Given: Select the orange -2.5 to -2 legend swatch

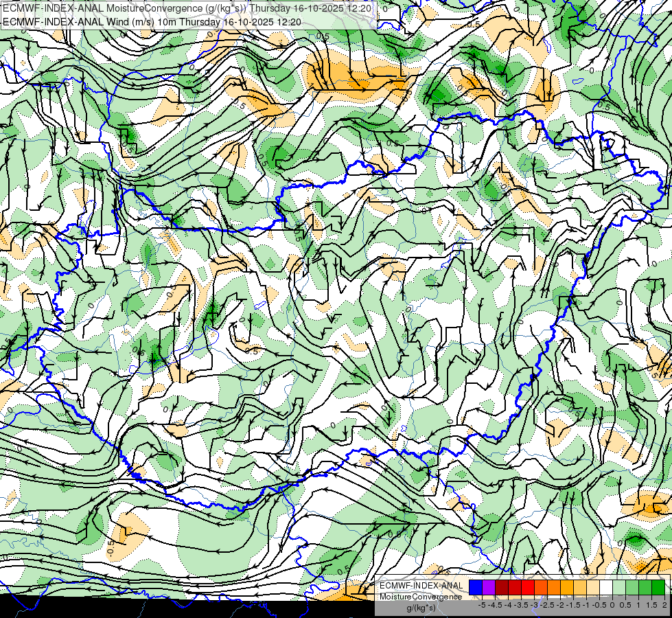Looking at the screenshot, I should (x=554, y=588).
